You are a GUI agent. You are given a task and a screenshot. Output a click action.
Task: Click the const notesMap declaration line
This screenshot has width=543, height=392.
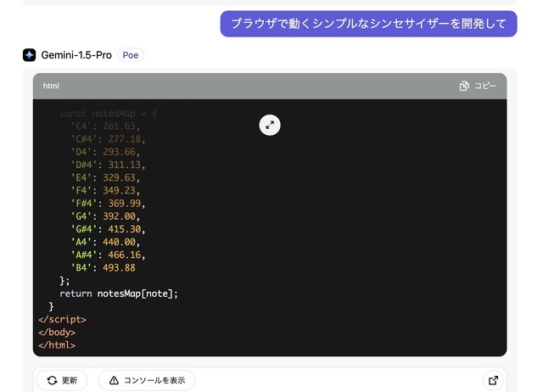(108, 113)
